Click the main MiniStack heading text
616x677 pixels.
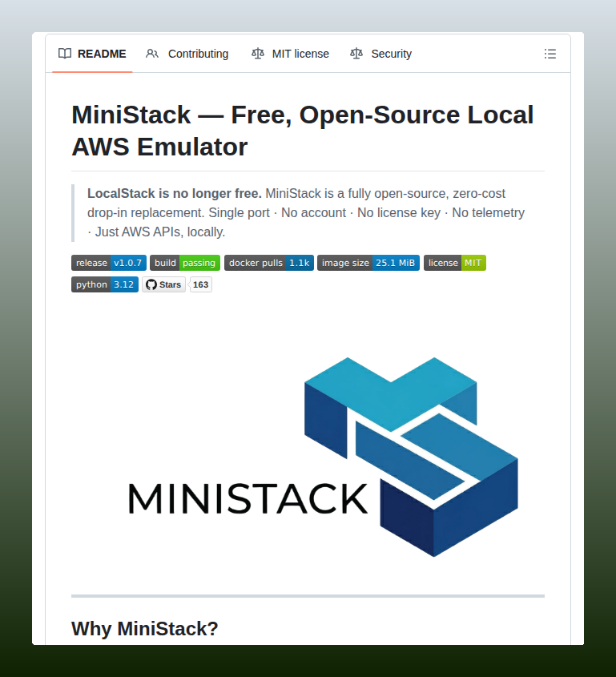tap(303, 131)
